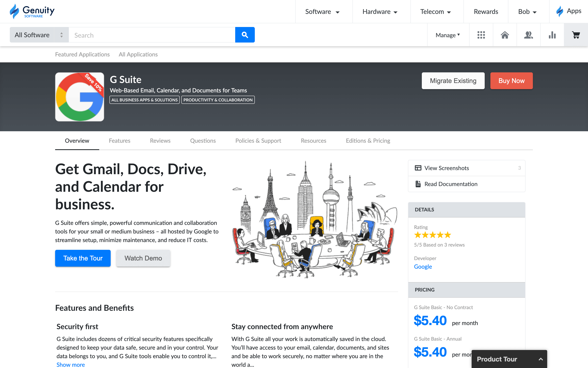This screenshot has width=588, height=368.
Task: Open the shopping cart icon
Action: (x=576, y=35)
